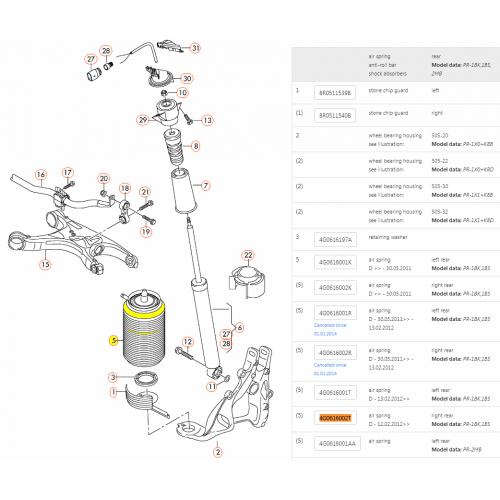Click callout 7 for the protective tube
This screenshot has height=500, width=500.
[x=206, y=186]
